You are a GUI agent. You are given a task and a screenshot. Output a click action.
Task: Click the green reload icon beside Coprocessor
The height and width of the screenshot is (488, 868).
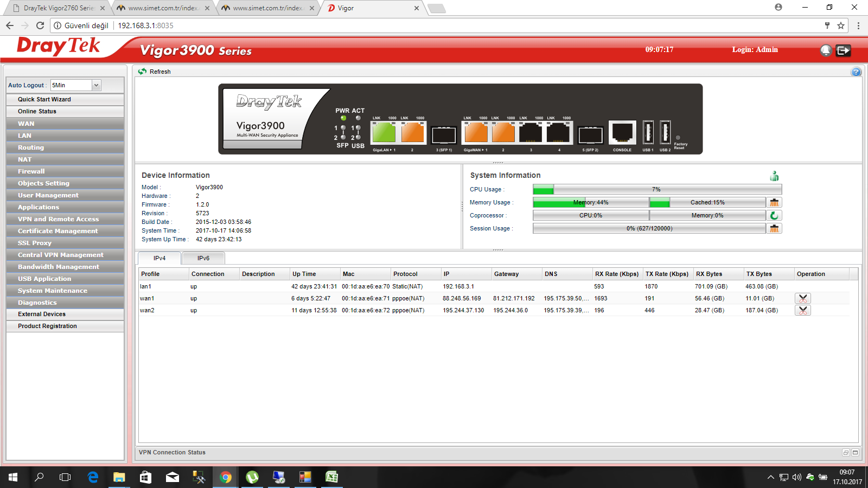click(774, 215)
